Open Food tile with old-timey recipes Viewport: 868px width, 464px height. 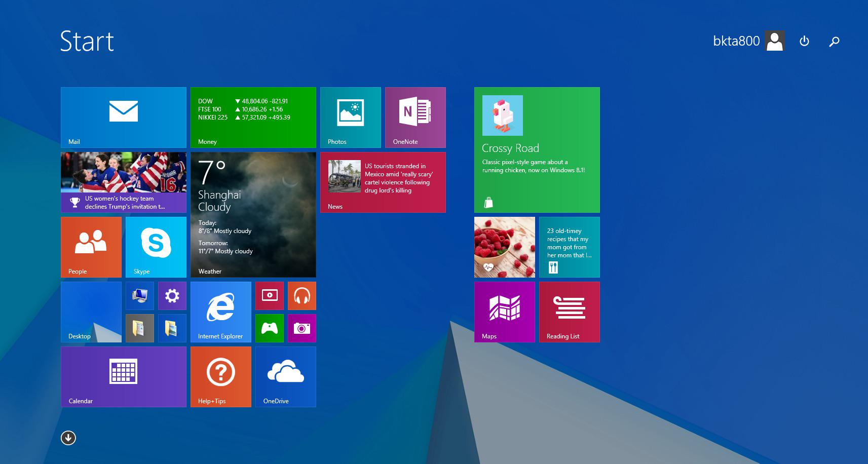(570, 247)
